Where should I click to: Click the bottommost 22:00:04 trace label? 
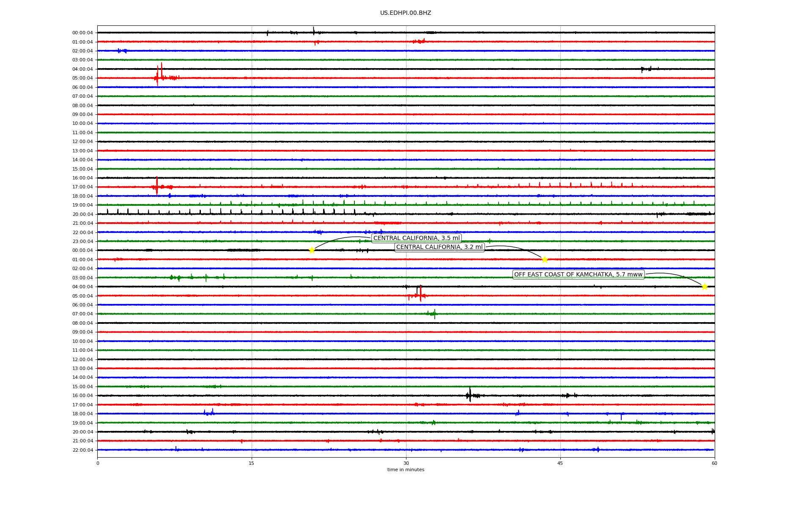[x=82, y=450]
